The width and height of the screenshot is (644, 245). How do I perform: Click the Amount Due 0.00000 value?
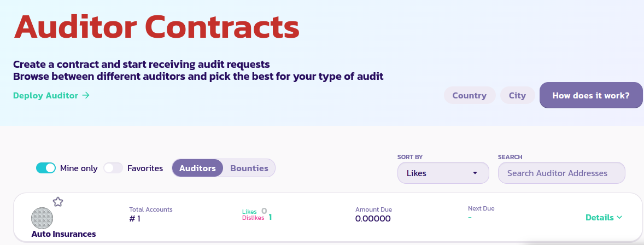[x=373, y=219]
